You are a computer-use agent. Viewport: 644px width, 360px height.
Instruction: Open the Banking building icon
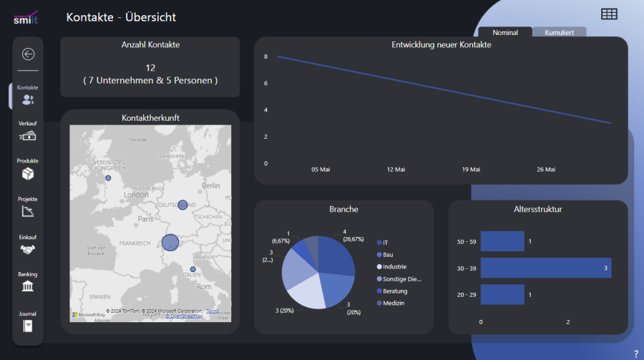coord(28,286)
